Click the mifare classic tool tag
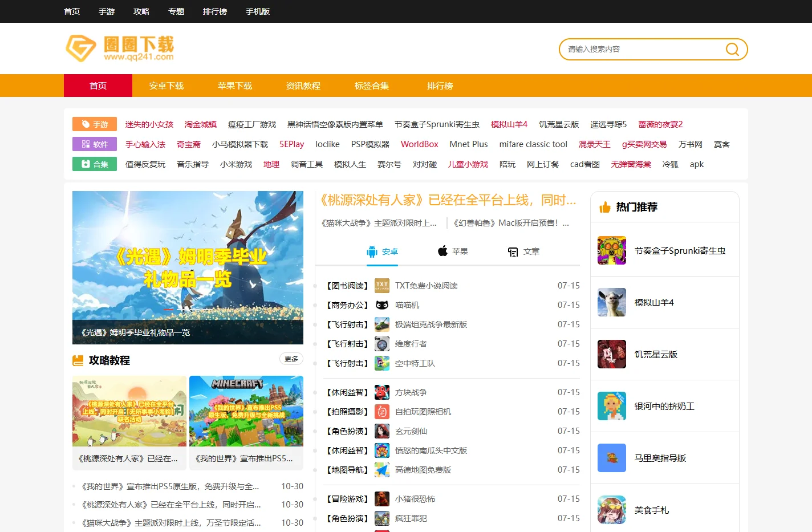The width and height of the screenshot is (812, 532). (533, 144)
